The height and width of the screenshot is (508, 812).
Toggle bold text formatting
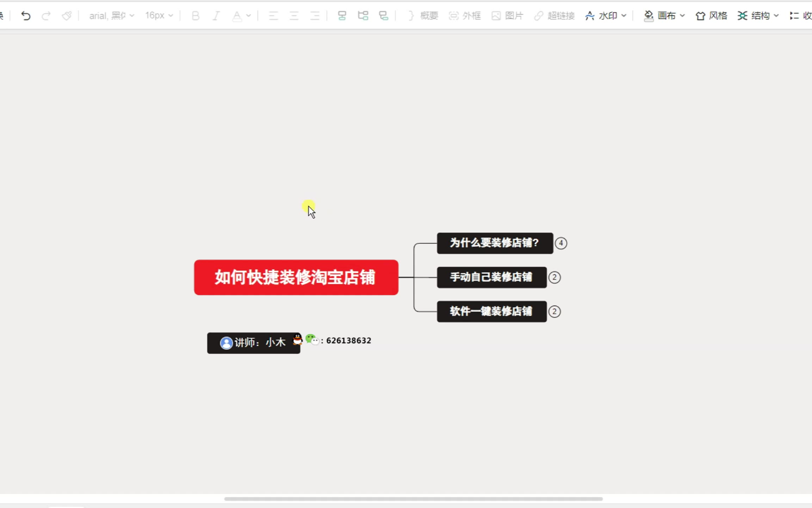pos(195,16)
